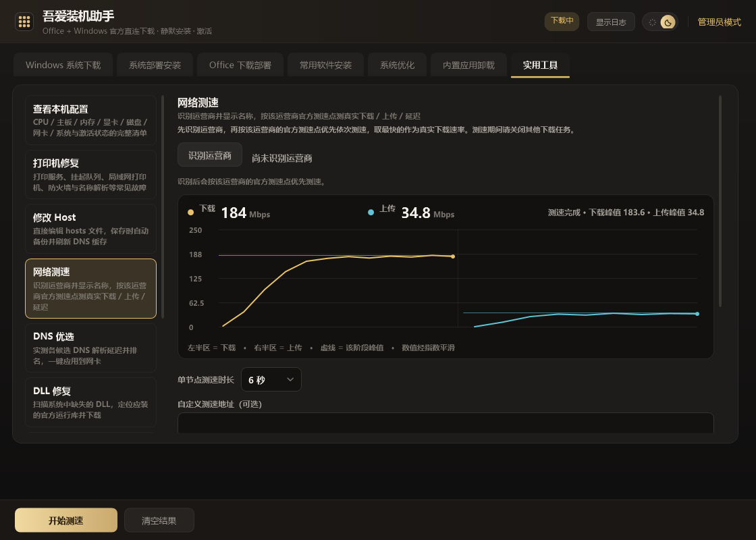This screenshot has width=756, height=540.
Task: Click the blue 上传 legend dot
Action: coord(371,212)
